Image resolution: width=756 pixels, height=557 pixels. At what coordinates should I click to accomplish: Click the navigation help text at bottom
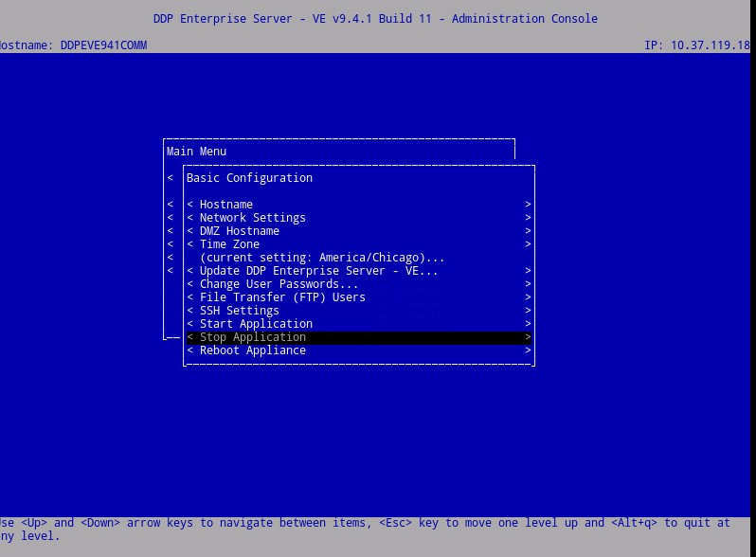click(365, 530)
